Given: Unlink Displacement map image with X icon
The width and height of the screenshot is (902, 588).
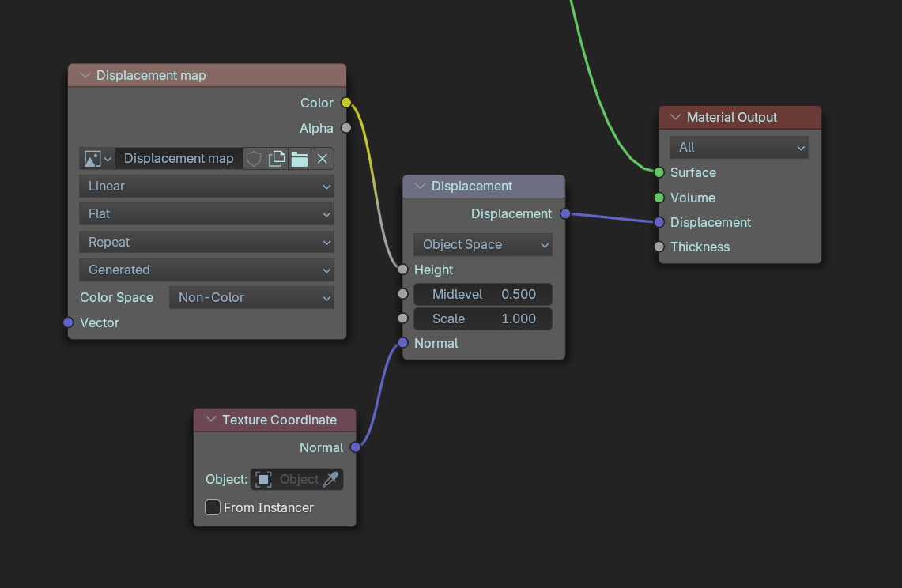Looking at the screenshot, I should click(x=323, y=159).
